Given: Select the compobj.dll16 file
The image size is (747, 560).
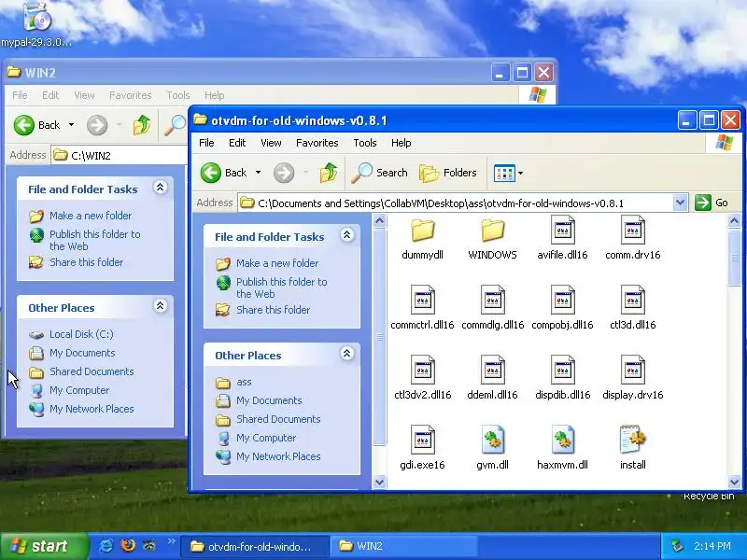Looking at the screenshot, I should [x=562, y=308].
